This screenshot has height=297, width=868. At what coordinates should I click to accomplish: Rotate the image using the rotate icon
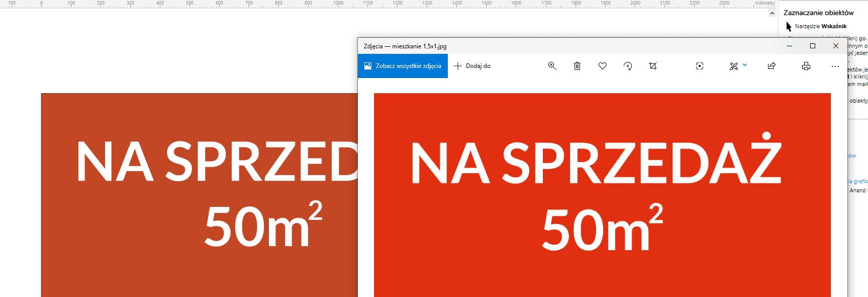click(x=628, y=66)
